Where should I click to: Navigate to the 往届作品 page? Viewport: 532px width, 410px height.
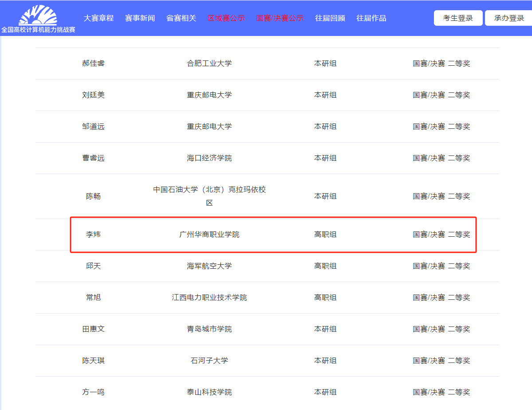click(x=371, y=18)
